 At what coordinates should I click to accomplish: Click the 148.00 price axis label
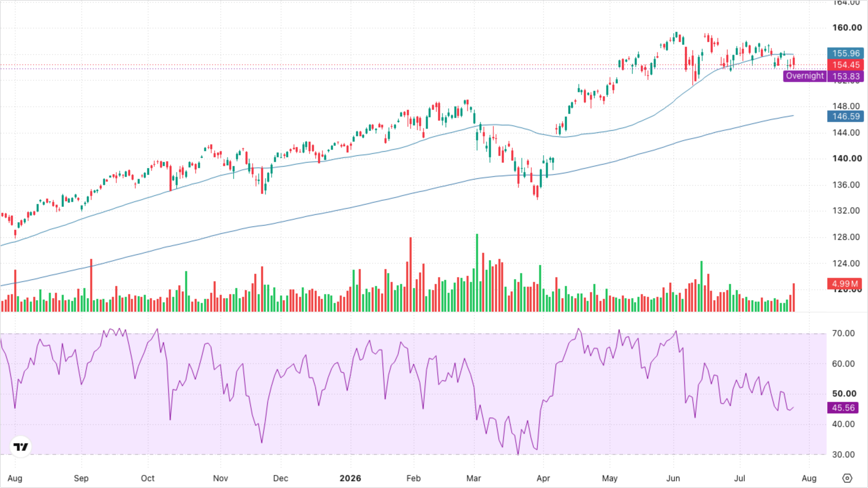[x=846, y=106]
